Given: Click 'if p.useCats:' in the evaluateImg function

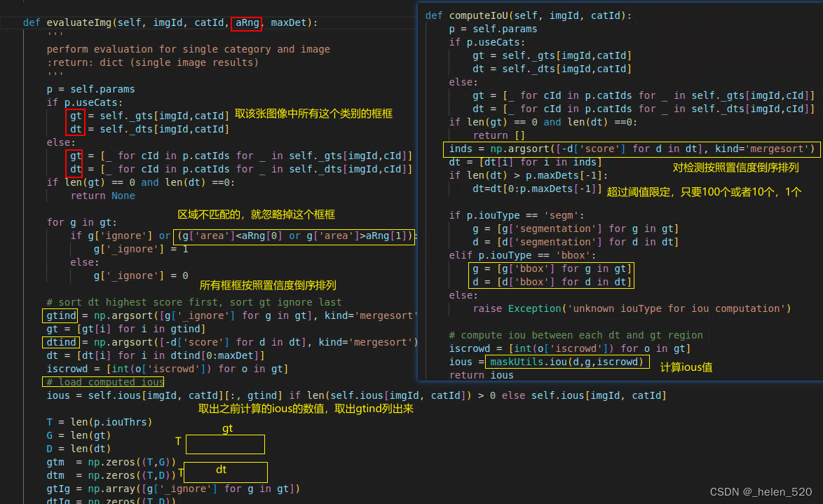Looking at the screenshot, I should point(85,102).
